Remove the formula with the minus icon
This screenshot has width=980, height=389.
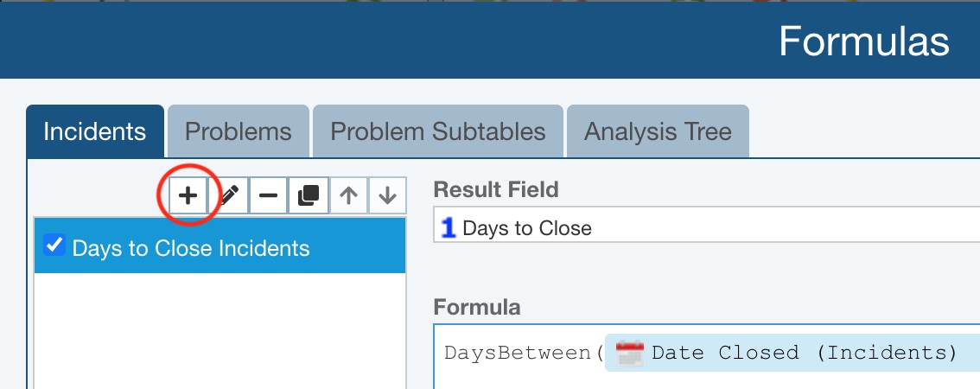[269, 196]
